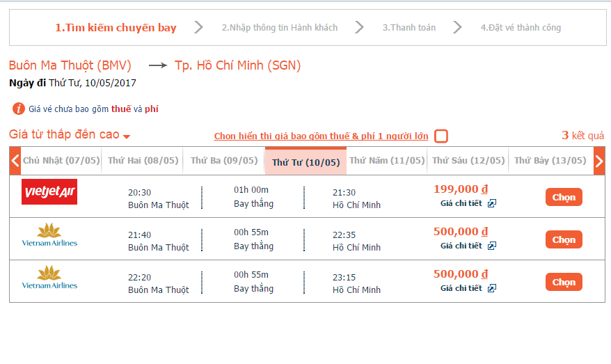The height and width of the screenshot is (364, 611).
Task: Click the 22:35 arrival time
Action: (344, 235)
